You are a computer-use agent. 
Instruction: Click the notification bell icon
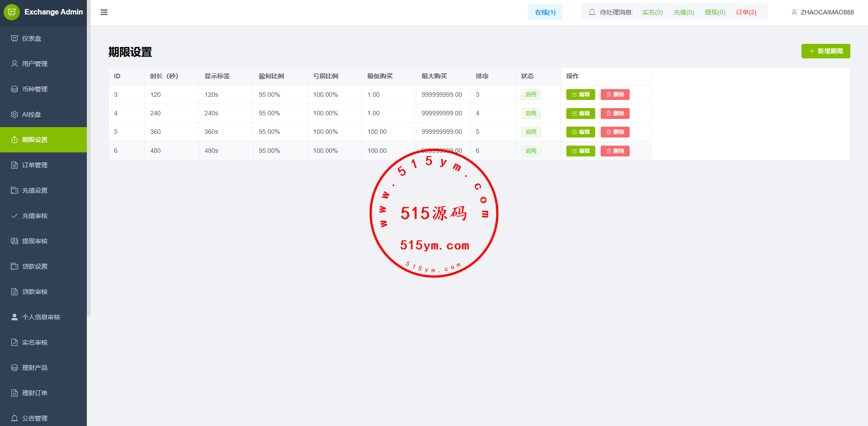point(592,12)
